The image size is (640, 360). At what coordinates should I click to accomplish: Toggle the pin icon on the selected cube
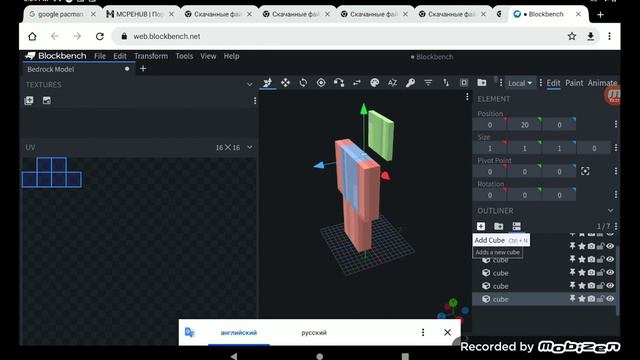(x=572, y=299)
